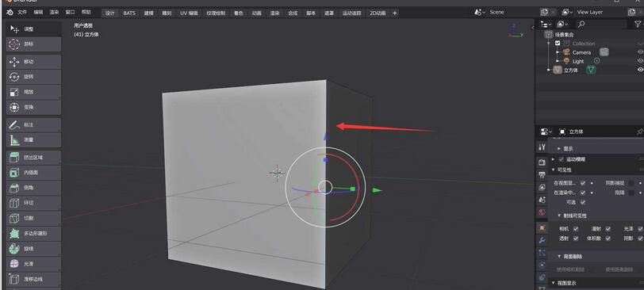Image resolution: width=644 pixels, height=290 pixels.
Task: Click the pin icon in properties header
Action: 639,132
